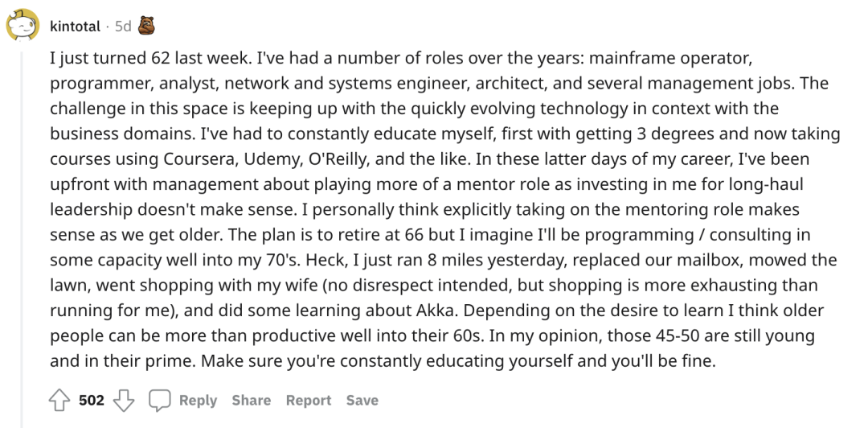Screen dimensions: 868x428
Task: Click the speech bubble reply icon
Action: 160,401
